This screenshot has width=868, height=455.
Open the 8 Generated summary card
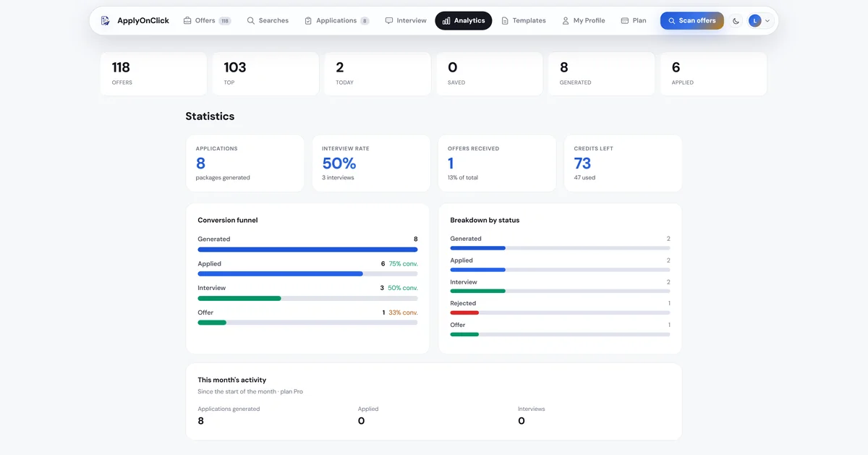[x=602, y=74]
